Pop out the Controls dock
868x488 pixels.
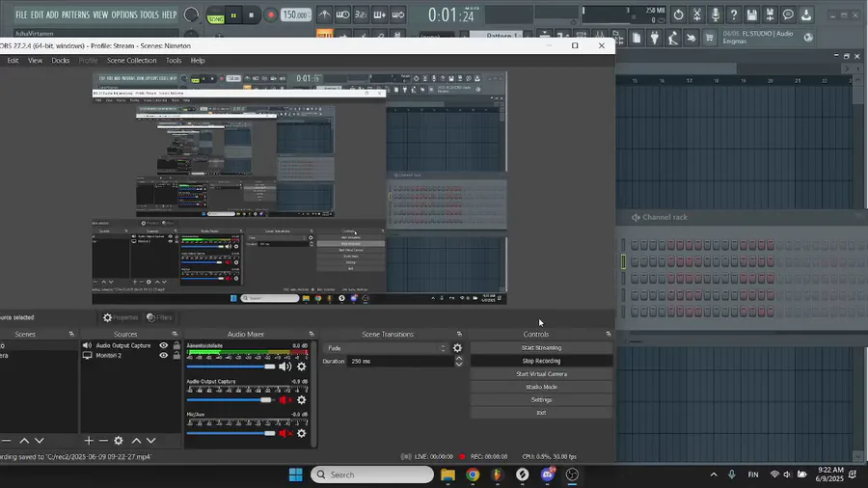point(609,335)
